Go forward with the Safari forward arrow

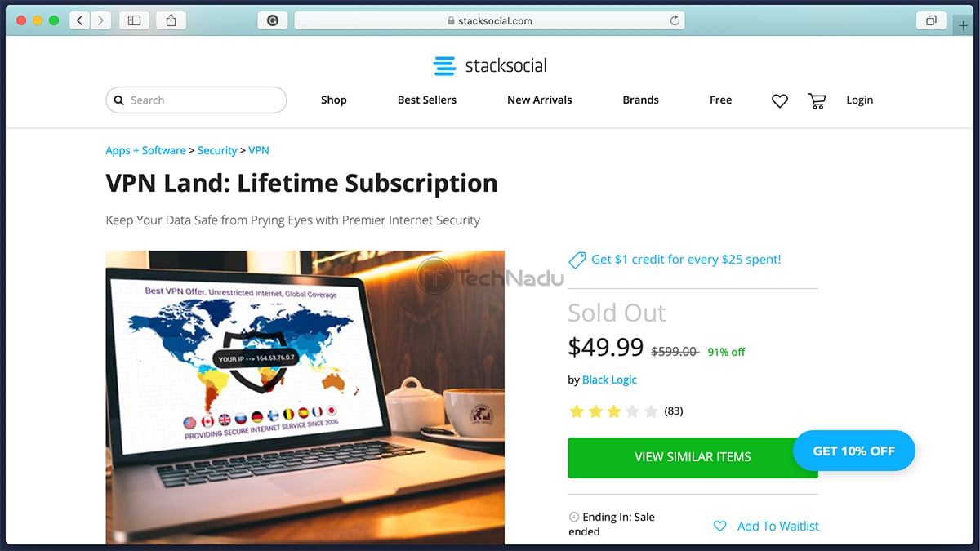[101, 20]
